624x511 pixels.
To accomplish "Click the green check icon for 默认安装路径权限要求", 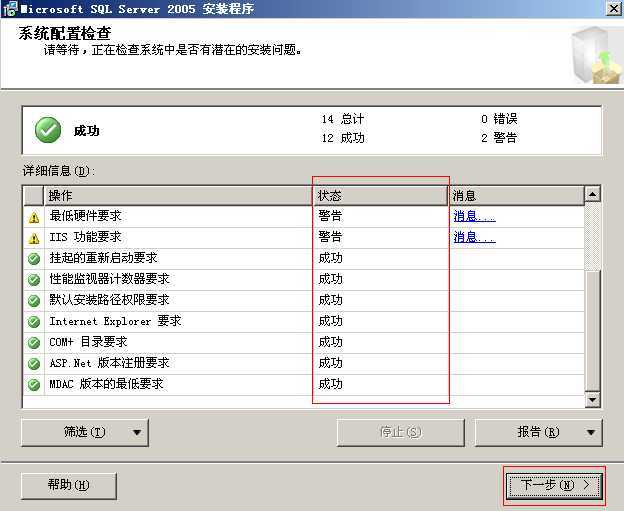I will click(x=34, y=301).
